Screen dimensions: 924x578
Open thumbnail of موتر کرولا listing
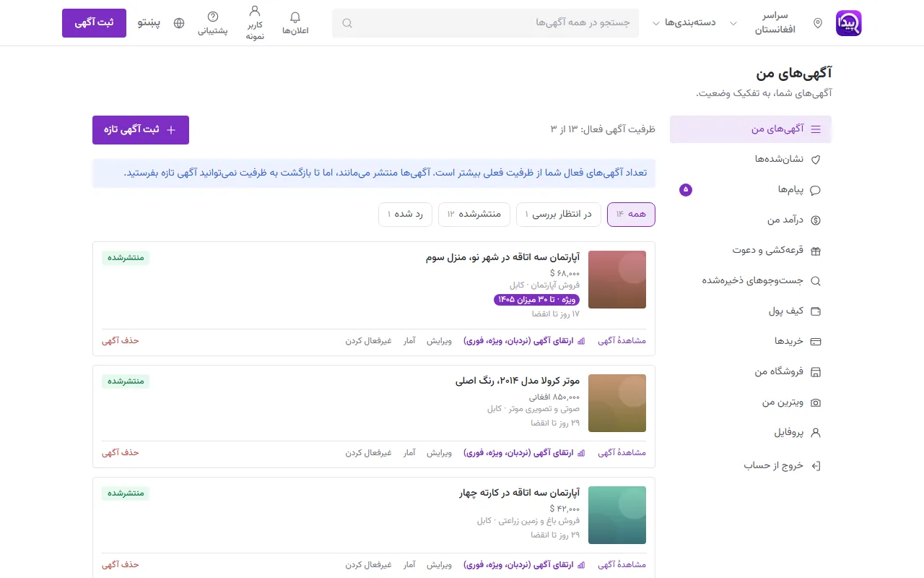tap(617, 403)
